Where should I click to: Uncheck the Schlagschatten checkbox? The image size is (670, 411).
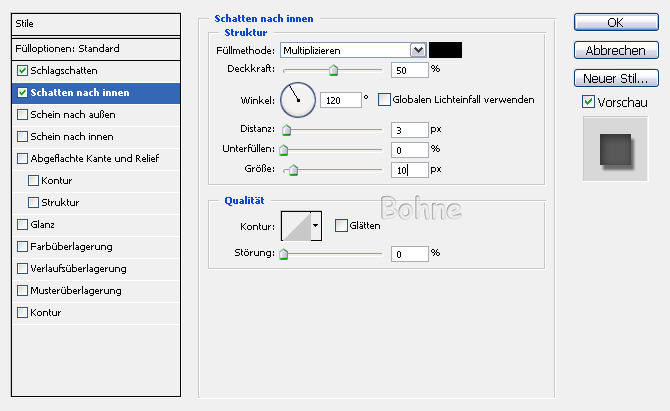(x=23, y=71)
